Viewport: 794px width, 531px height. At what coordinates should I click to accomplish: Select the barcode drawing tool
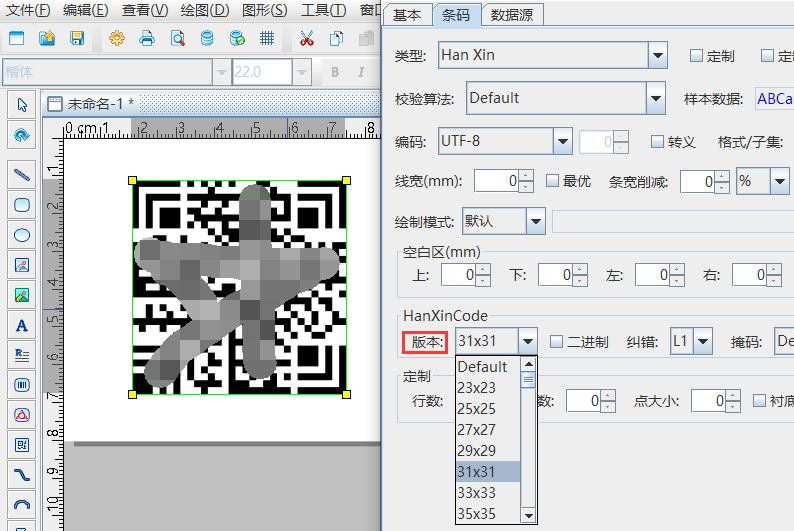click(x=22, y=385)
